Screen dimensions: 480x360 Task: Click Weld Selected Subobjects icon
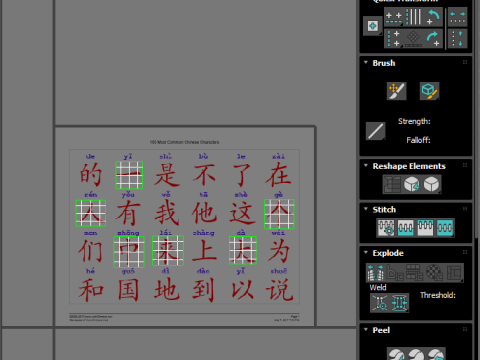(399, 303)
